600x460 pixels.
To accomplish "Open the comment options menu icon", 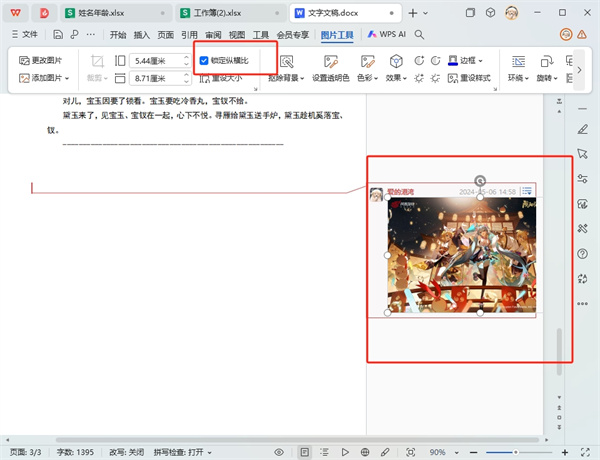I will (x=527, y=190).
